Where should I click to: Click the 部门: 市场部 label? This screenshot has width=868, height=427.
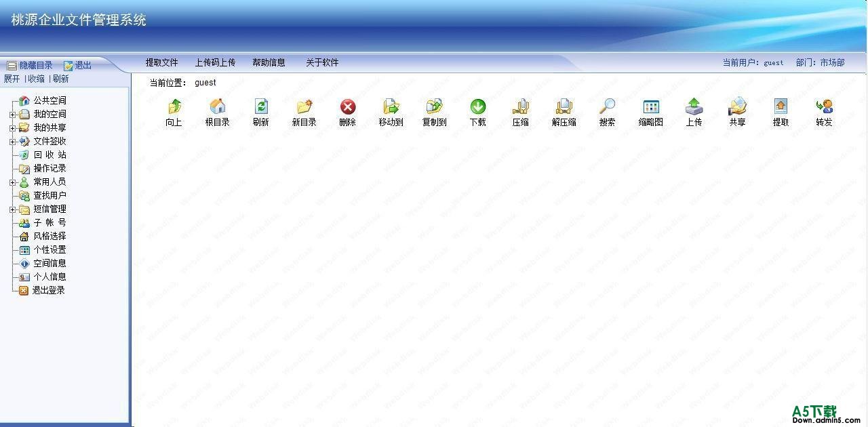[x=821, y=62]
